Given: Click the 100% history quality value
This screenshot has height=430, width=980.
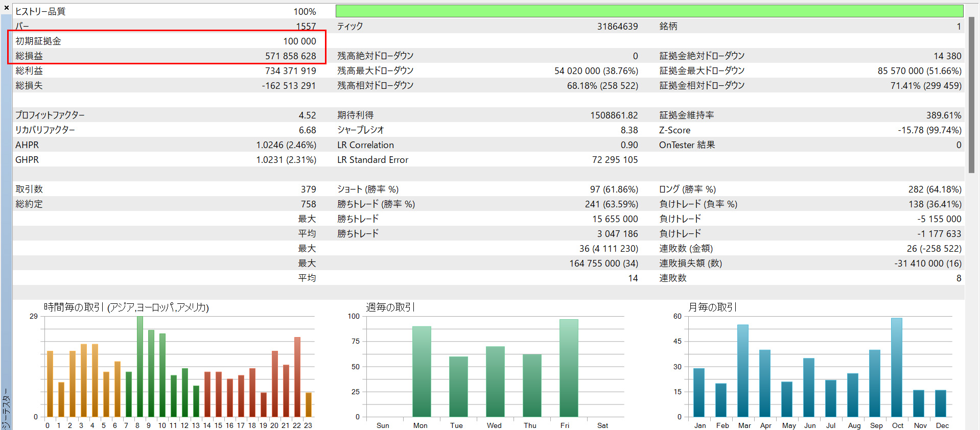Looking at the screenshot, I should coord(305,11).
